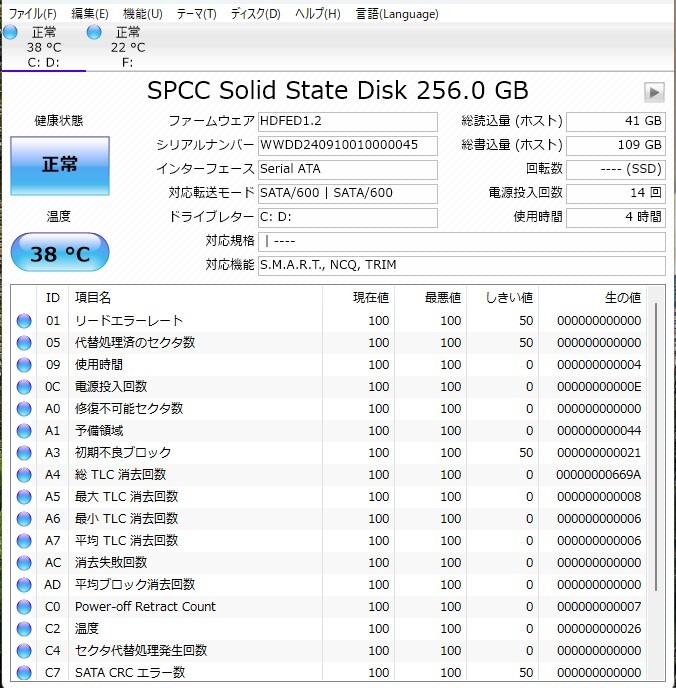The width and height of the screenshot is (676, 688).
Task: Click status orb for row A1 予備領域
Action: [24, 430]
